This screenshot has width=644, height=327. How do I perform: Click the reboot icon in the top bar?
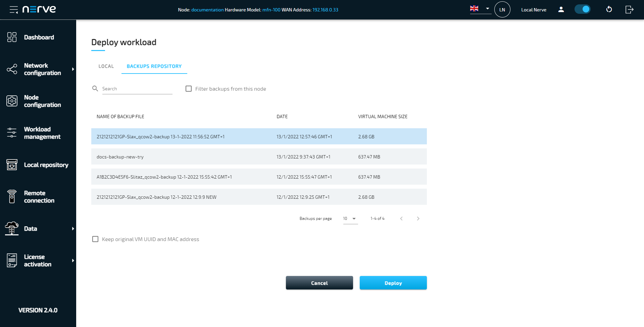(x=609, y=9)
